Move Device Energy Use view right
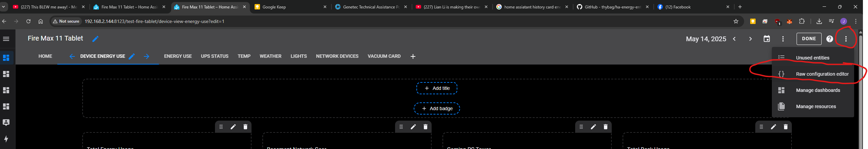This screenshot has width=868, height=149. click(146, 56)
